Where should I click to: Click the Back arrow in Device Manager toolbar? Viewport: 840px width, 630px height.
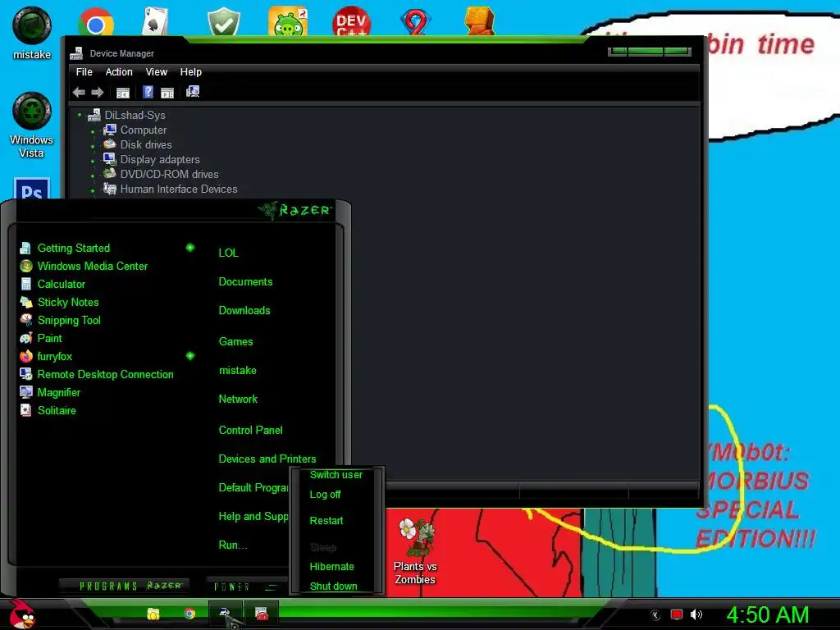[x=79, y=92]
